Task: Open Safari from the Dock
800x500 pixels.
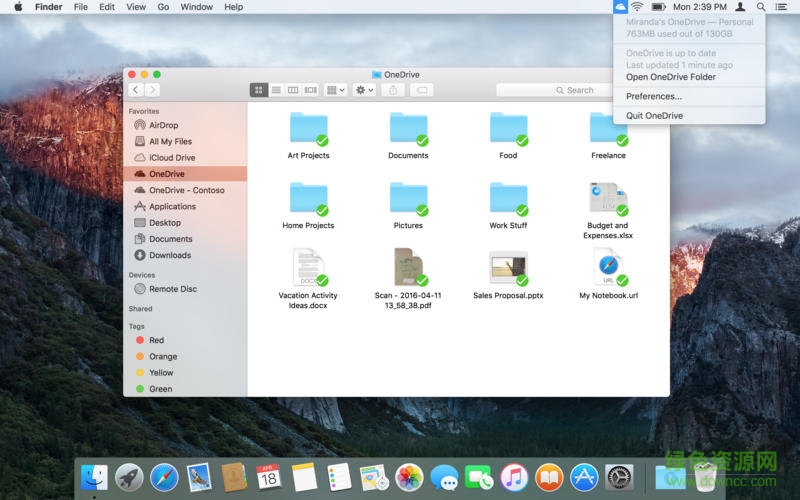Action: (164, 478)
